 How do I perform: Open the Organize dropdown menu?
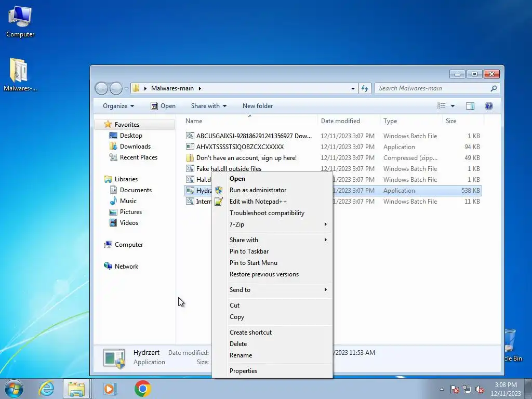pyautogui.click(x=118, y=106)
